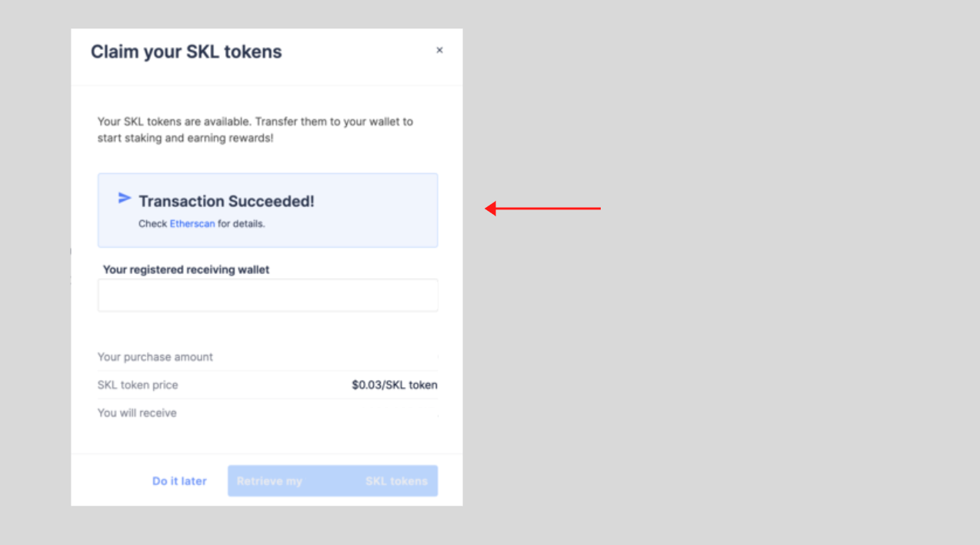Screen dimensions: 980x545
Task: Click the You will receive value area
Action: point(415,413)
